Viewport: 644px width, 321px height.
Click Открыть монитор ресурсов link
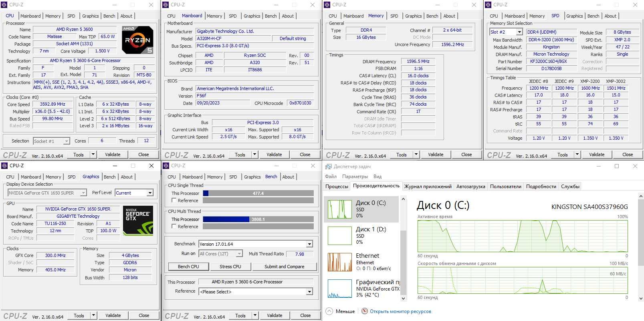coord(400,311)
